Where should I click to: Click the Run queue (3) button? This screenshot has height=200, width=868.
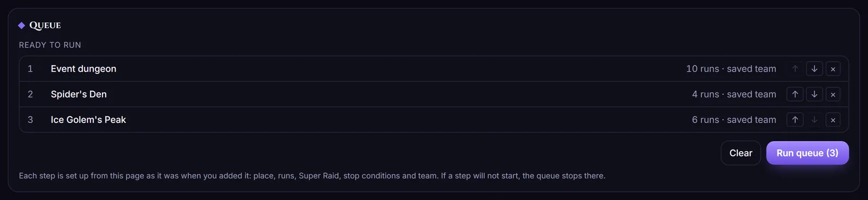[x=807, y=153]
